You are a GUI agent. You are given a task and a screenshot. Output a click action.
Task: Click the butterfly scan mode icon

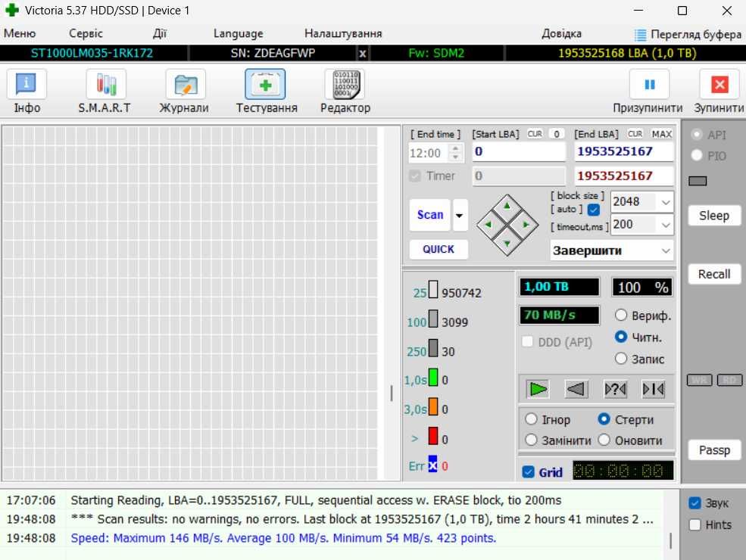(654, 389)
